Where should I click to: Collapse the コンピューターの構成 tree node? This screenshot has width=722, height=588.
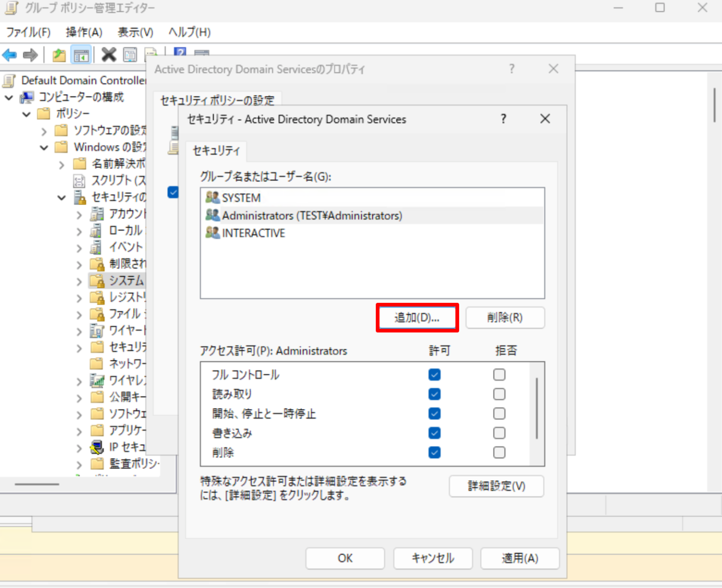coord(9,98)
